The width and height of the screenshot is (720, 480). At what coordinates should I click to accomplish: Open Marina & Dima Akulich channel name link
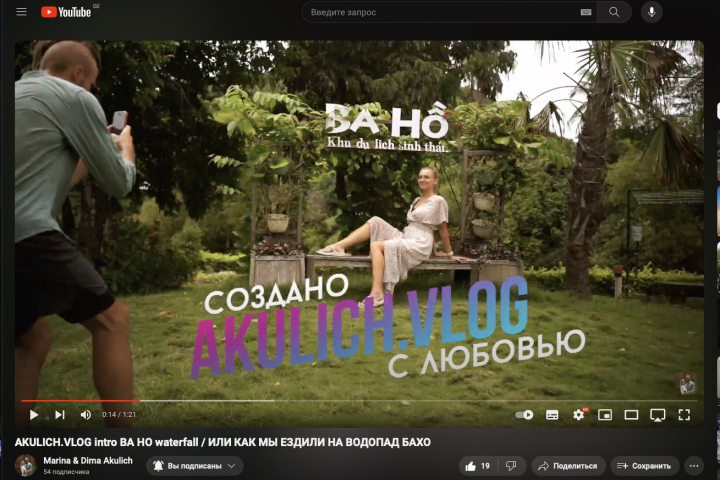click(88, 460)
